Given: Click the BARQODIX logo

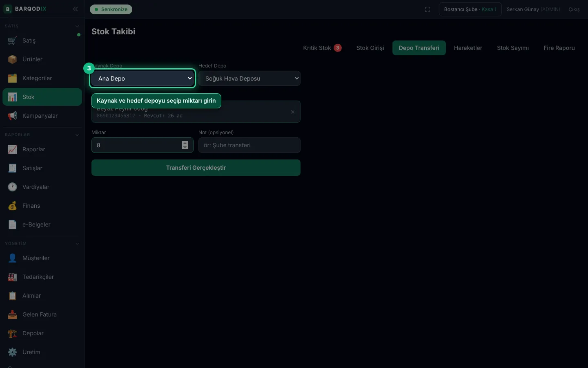Looking at the screenshot, I should (x=25, y=9).
